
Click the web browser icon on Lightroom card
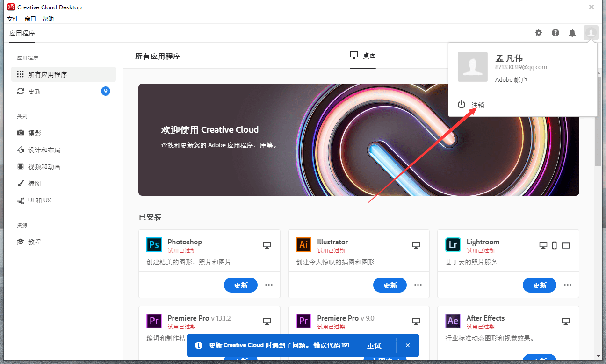[566, 245]
